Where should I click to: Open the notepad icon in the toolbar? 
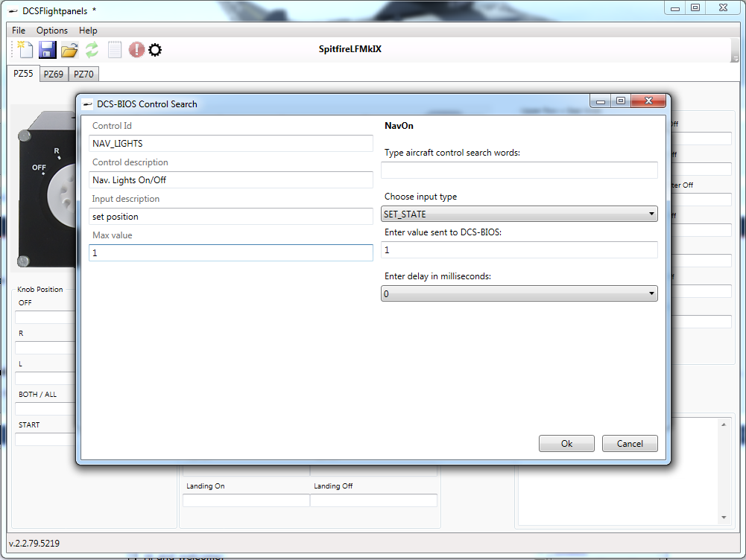click(115, 49)
